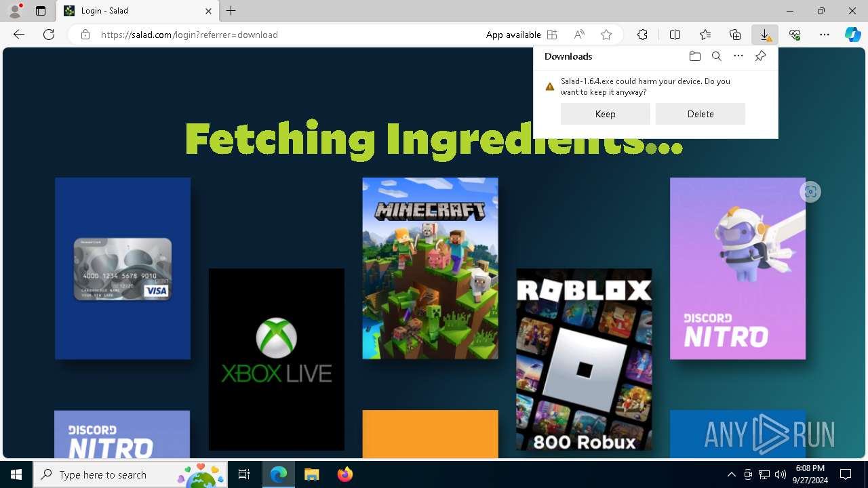Open a new browser tab
868x488 pixels.
(231, 11)
